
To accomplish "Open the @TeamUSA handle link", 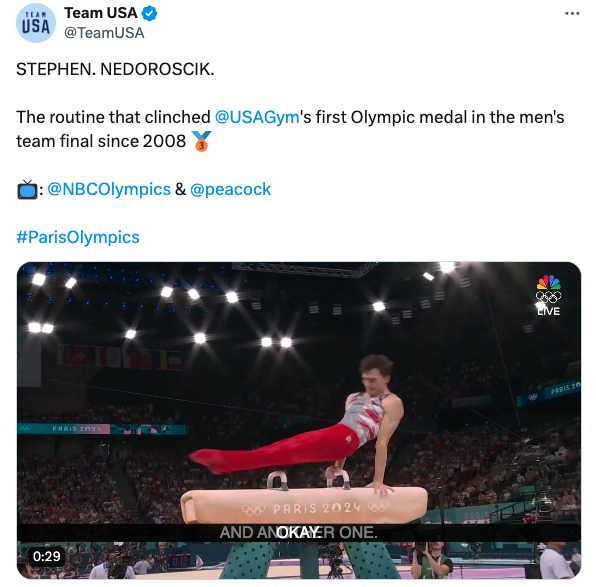I will coord(104,33).
